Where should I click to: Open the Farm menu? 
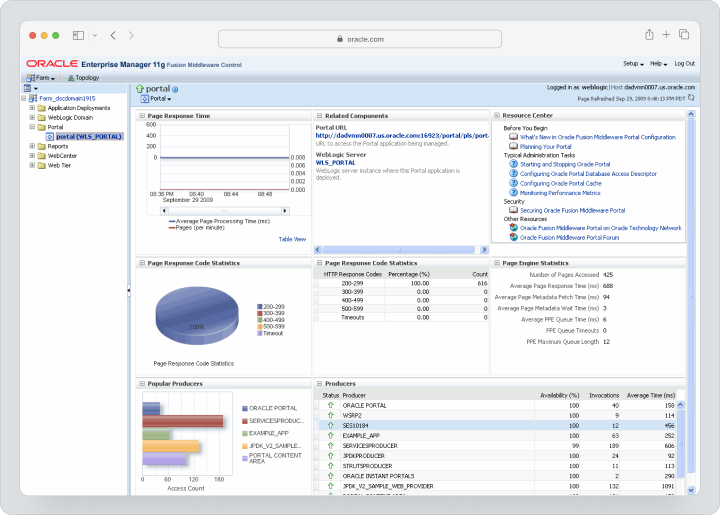click(x=41, y=78)
